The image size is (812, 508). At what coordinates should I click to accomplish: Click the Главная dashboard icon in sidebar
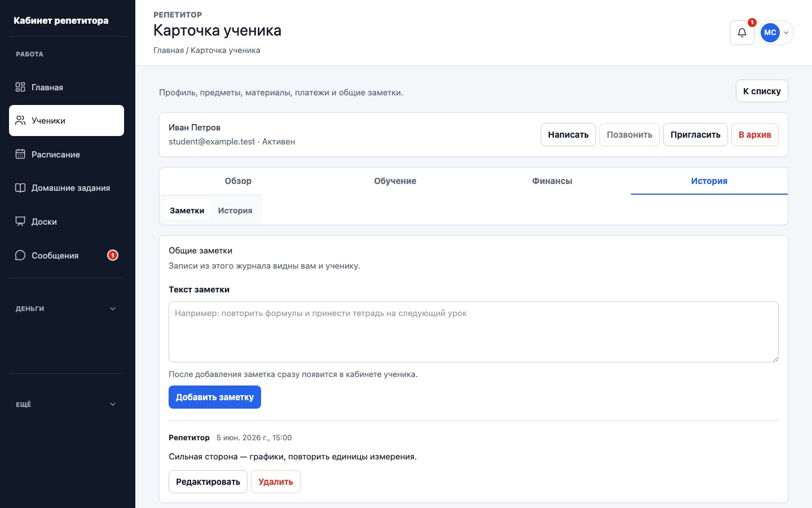pyautogui.click(x=20, y=87)
